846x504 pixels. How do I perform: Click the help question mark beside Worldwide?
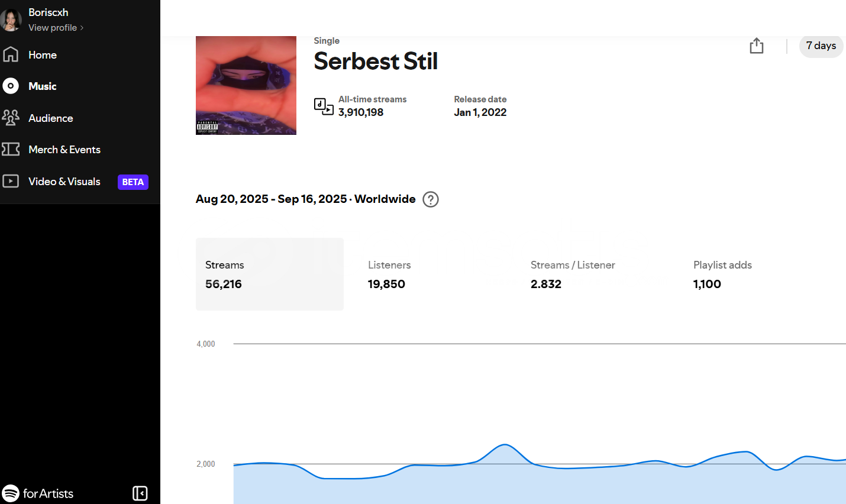point(431,199)
